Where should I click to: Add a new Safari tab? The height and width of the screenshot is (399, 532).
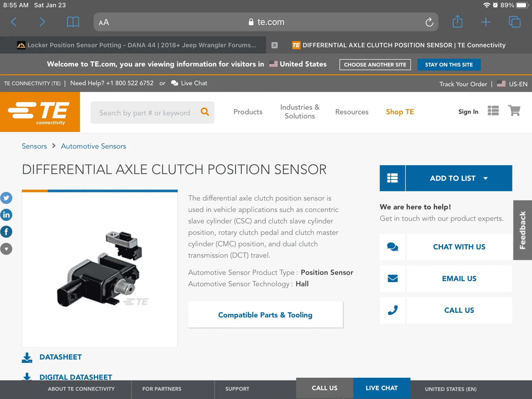(x=486, y=22)
